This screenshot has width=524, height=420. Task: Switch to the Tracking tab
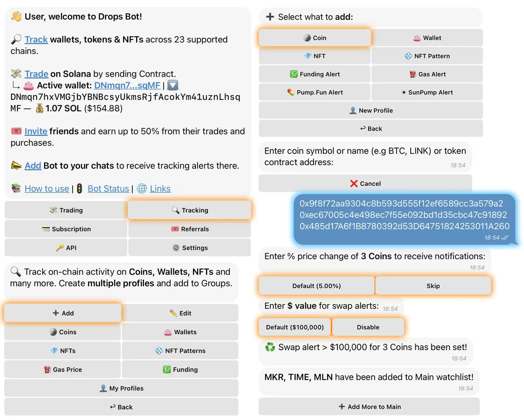189,210
